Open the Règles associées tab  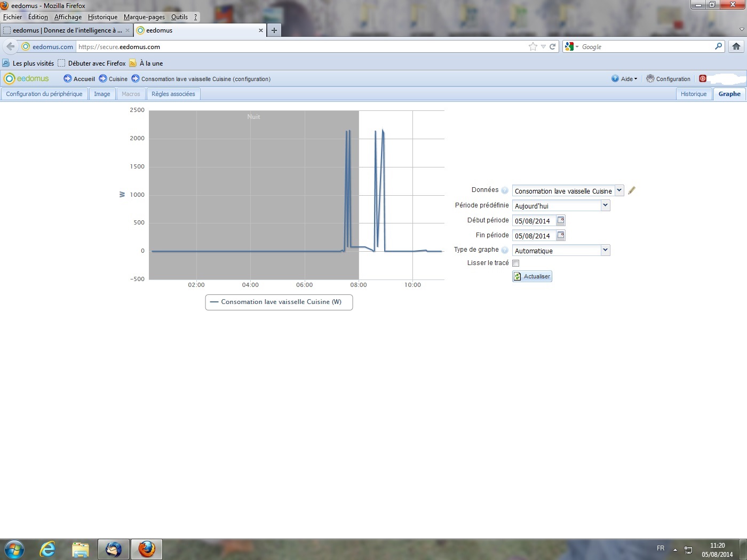pos(173,94)
